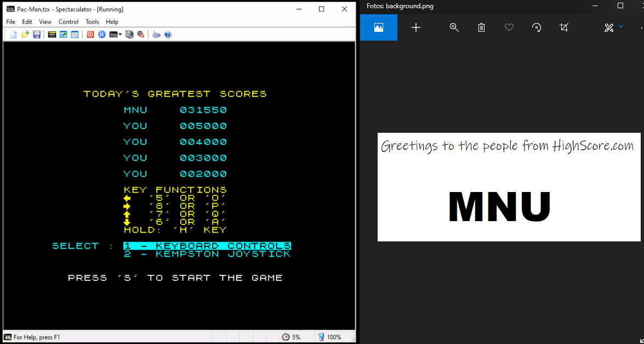The image size is (644, 344).
Task: Open a file with the folder icon
Action: click(x=25, y=35)
